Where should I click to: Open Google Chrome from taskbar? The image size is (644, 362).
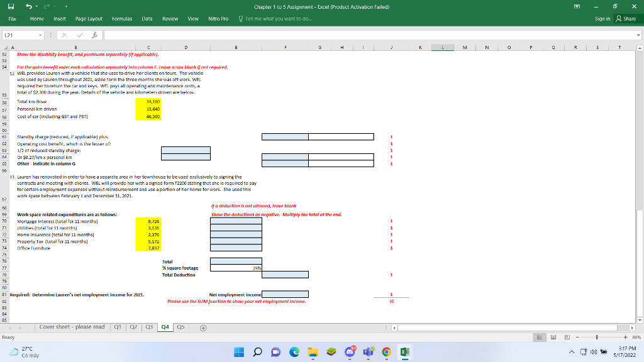387,352
